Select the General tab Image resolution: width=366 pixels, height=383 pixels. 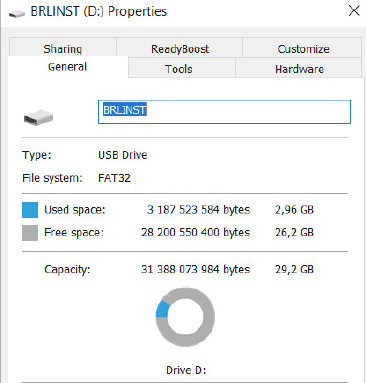pos(68,67)
